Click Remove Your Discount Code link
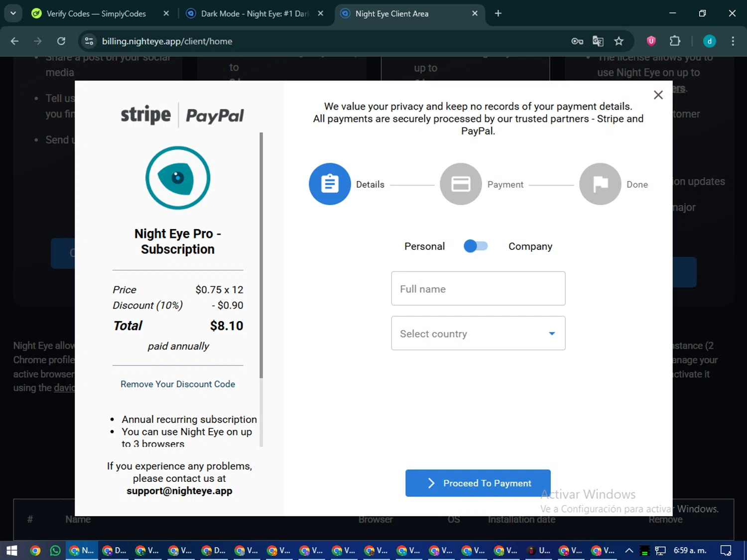Image resolution: width=747 pixels, height=560 pixels. 178,384
